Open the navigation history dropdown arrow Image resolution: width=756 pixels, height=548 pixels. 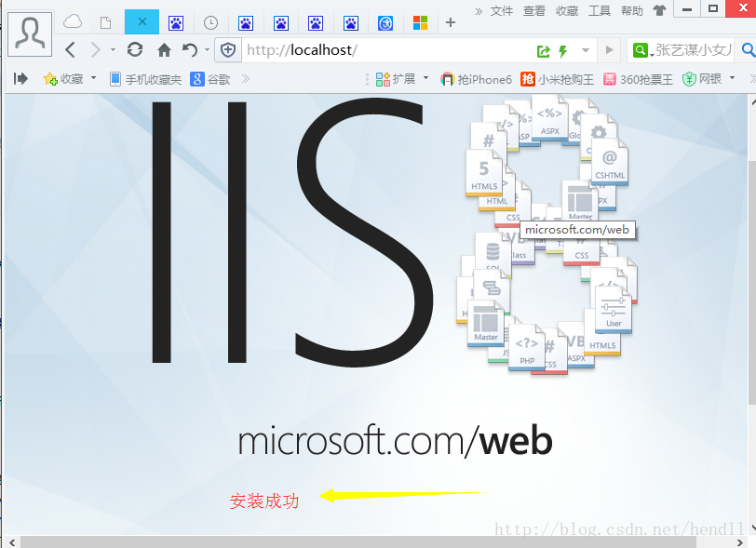coord(113,49)
